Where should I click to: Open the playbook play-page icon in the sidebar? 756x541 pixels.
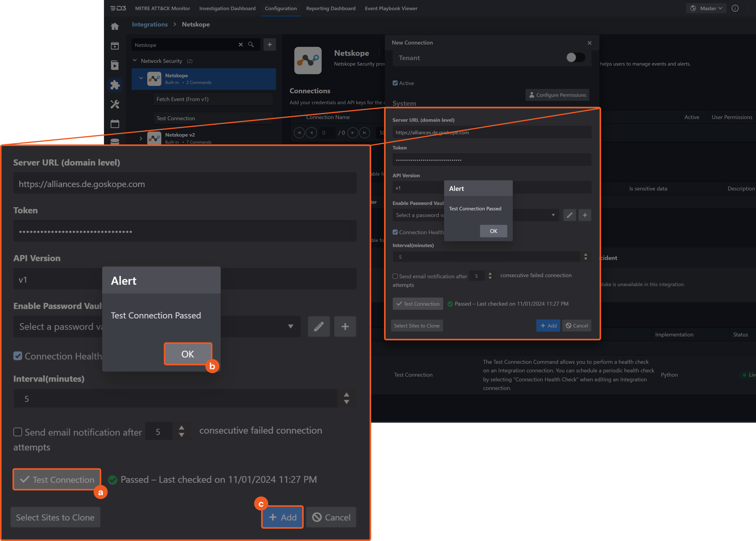tap(115, 65)
